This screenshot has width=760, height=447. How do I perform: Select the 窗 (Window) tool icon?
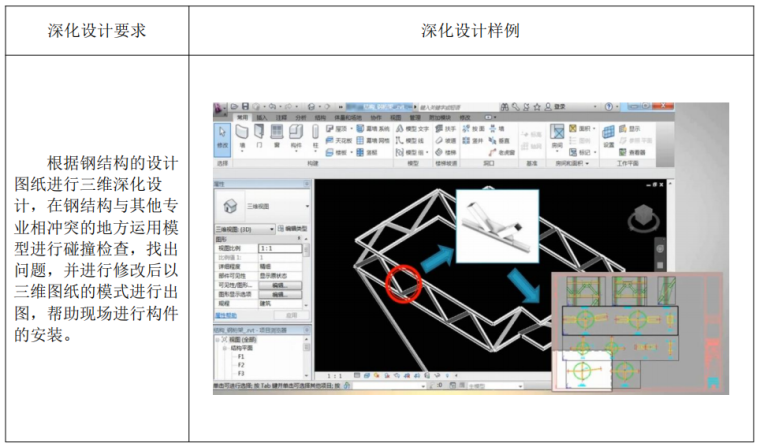(x=275, y=134)
